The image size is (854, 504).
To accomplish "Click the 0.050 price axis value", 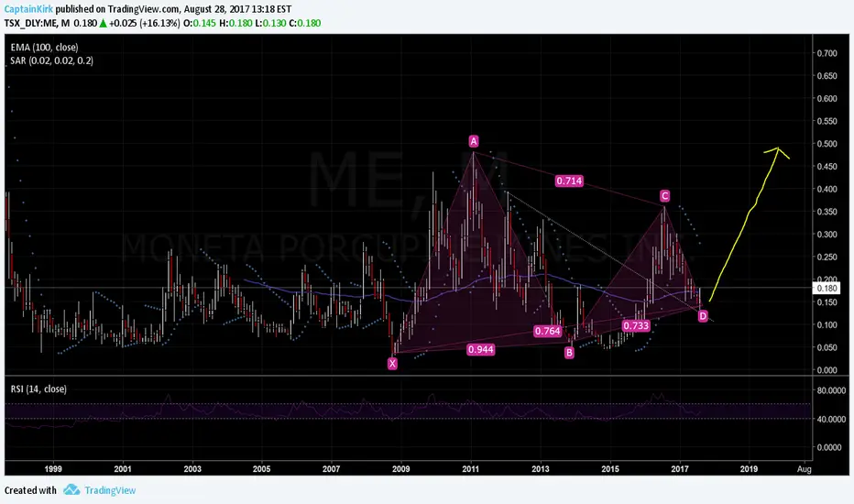I will pos(827,347).
